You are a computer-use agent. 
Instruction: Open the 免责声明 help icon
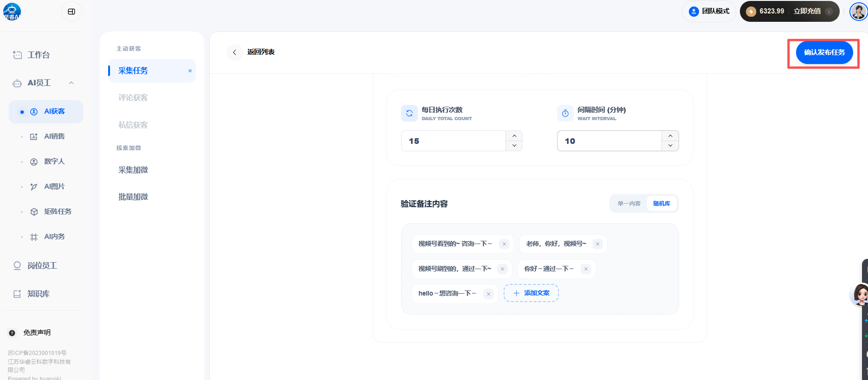[12, 333]
